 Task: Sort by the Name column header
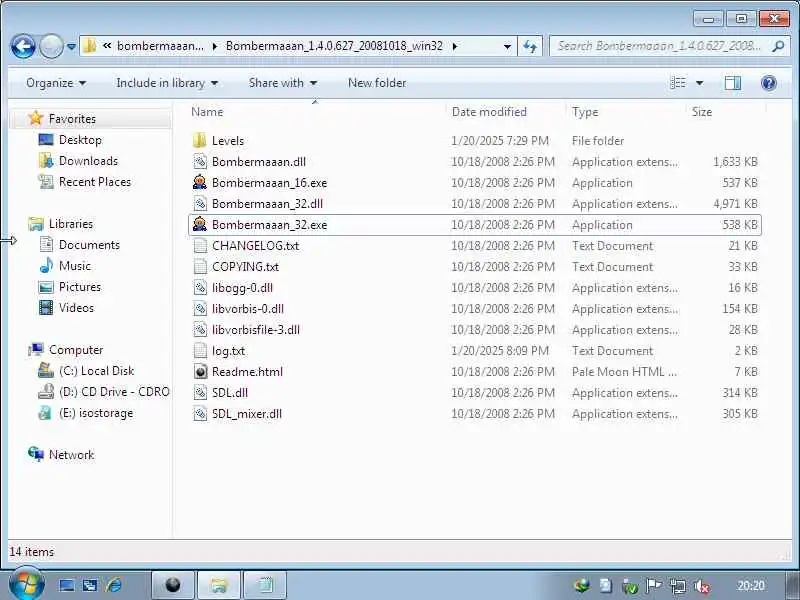[x=207, y=112]
